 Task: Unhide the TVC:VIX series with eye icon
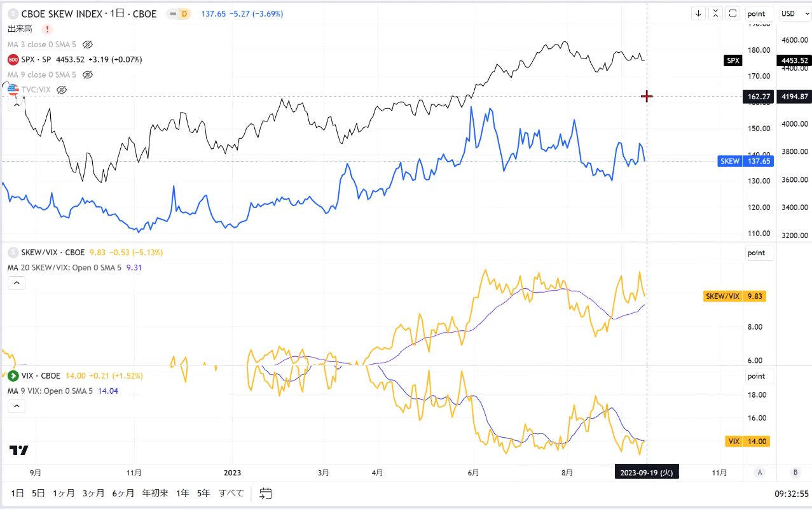pyautogui.click(x=62, y=90)
